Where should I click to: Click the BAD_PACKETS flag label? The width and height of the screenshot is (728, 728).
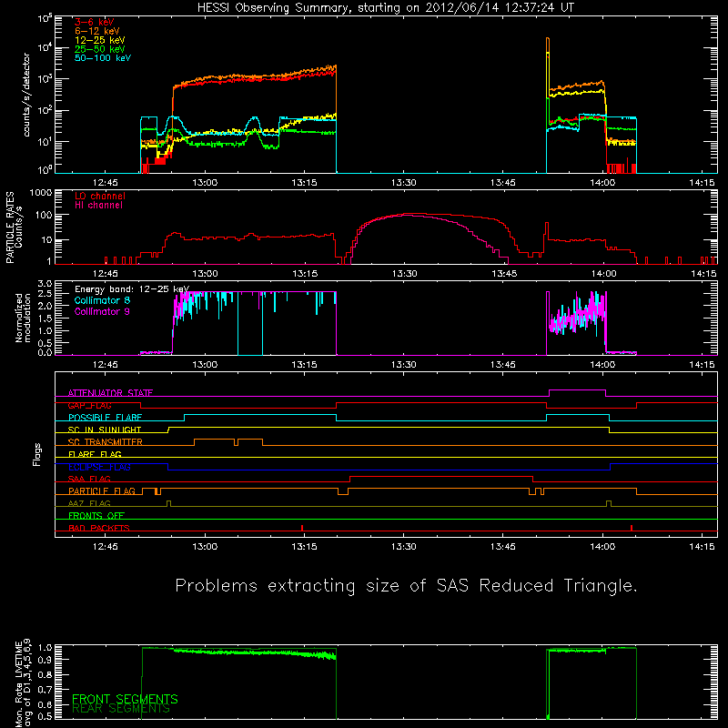pyautogui.click(x=99, y=528)
